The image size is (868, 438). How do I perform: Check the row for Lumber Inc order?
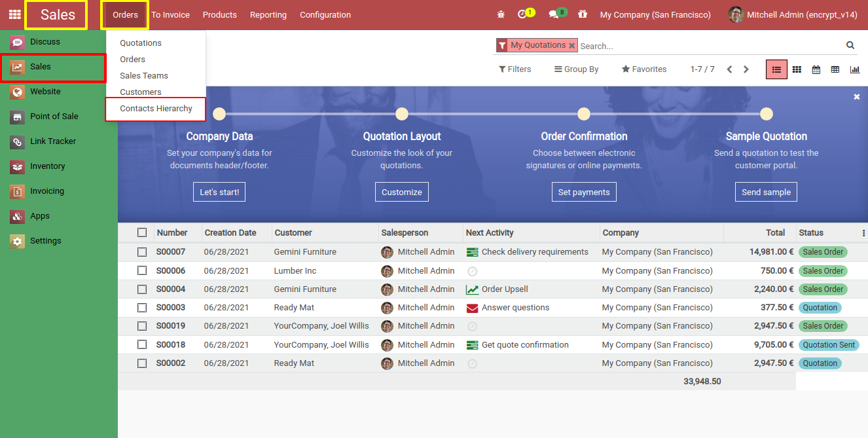[142, 270]
